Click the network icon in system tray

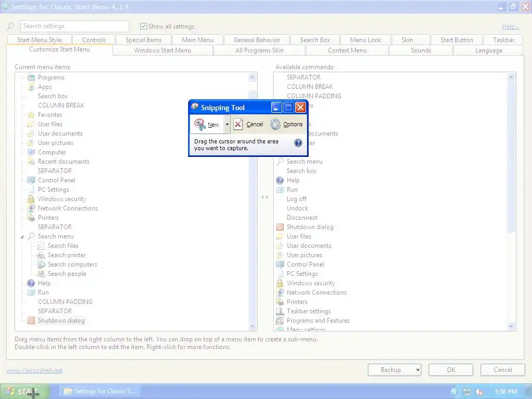pos(467,392)
